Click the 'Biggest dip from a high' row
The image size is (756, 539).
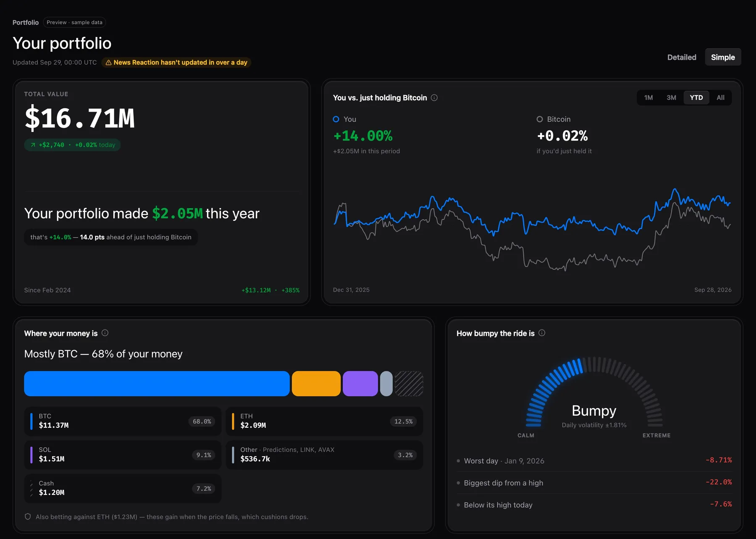coord(594,483)
